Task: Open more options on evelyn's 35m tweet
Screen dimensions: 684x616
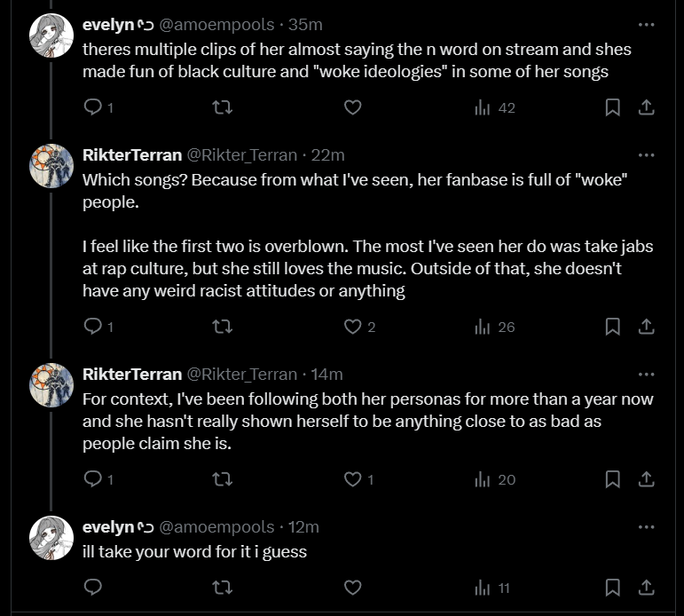Action: [x=647, y=25]
